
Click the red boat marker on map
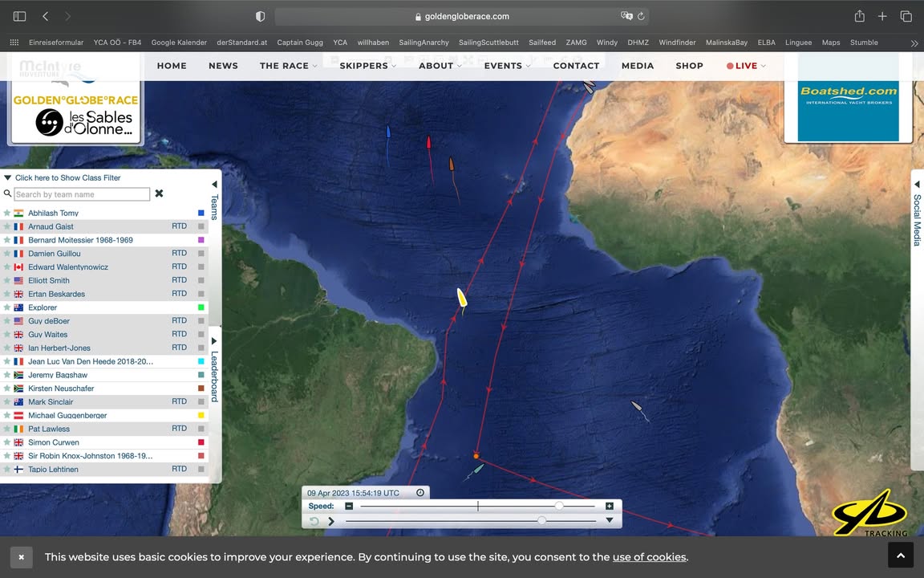point(428,142)
